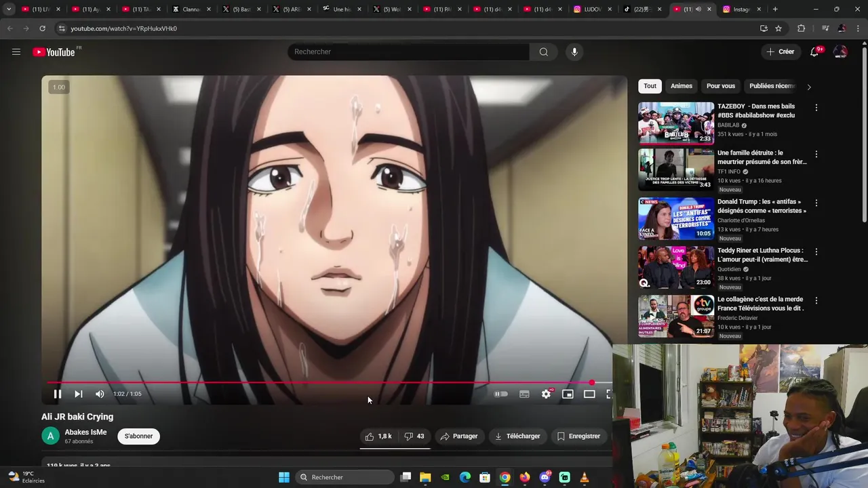Screen dimensions: 868x488
Task: Focus the YouTube Rechercher search field
Action: point(408,52)
